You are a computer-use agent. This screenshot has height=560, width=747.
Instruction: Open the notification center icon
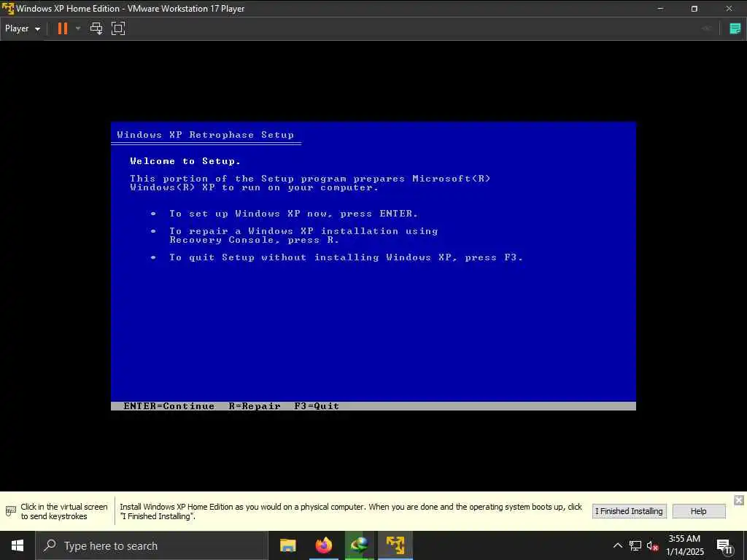[724, 546]
